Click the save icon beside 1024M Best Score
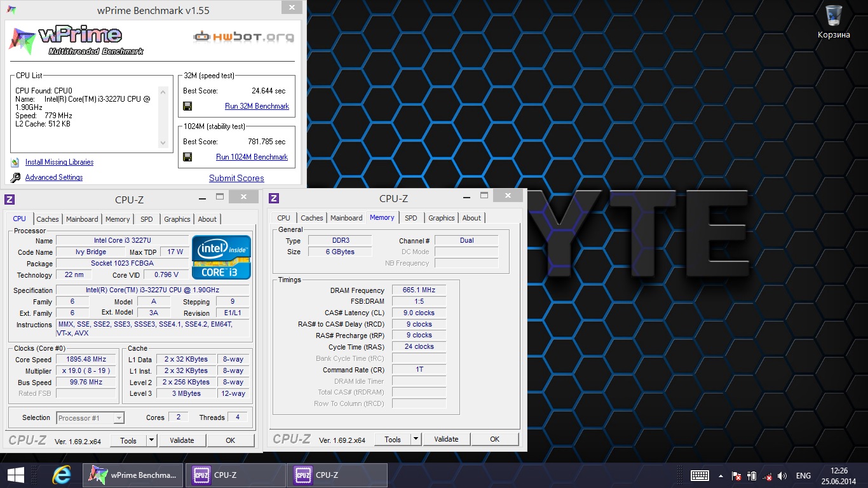The width and height of the screenshot is (868, 488). pyautogui.click(x=187, y=157)
